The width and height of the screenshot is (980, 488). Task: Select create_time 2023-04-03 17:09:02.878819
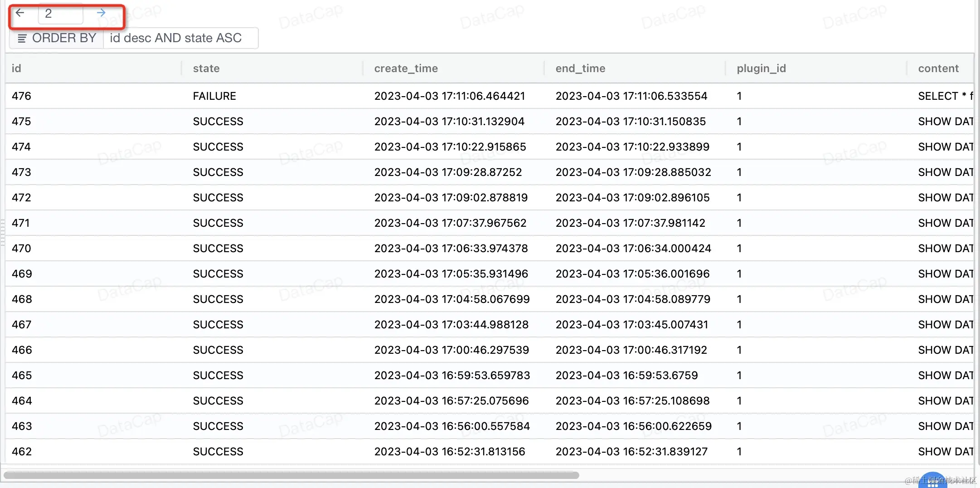[x=451, y=198]
